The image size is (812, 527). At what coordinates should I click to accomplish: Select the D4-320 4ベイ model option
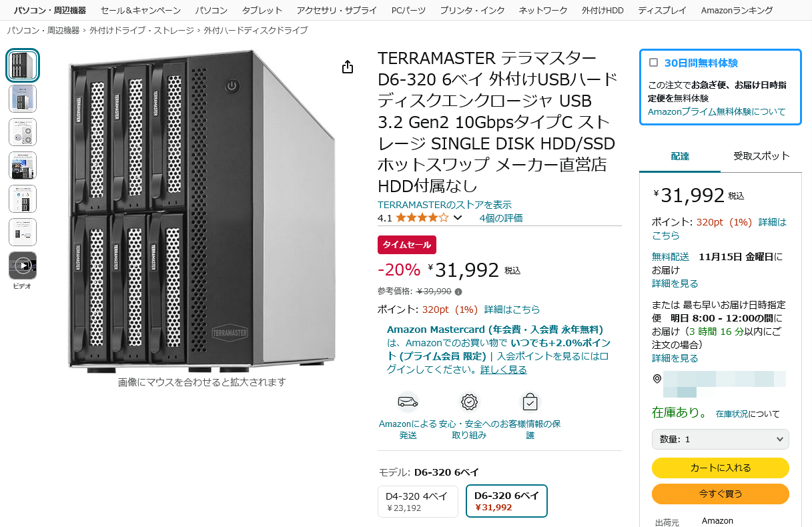tap(418, 502)
